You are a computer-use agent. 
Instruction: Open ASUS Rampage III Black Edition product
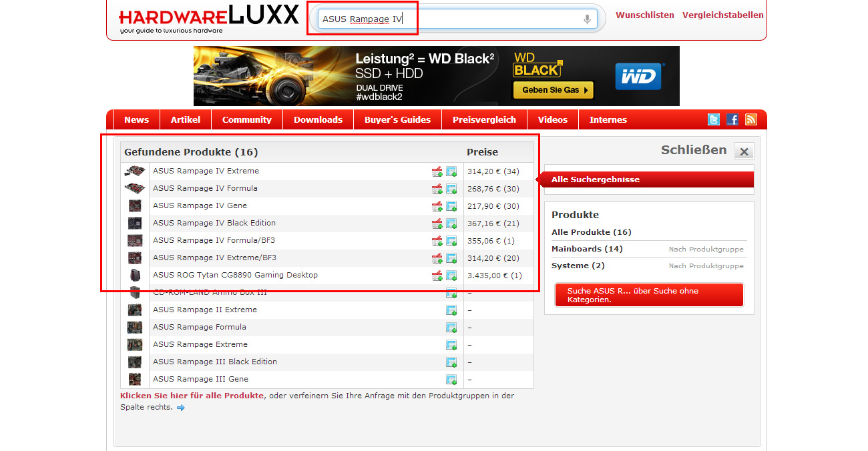coord(215,362)
